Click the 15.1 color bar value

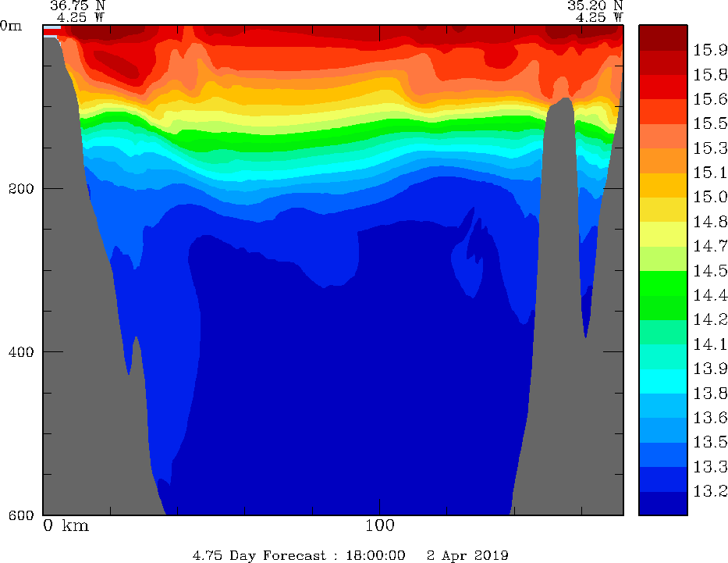(710, 173)
